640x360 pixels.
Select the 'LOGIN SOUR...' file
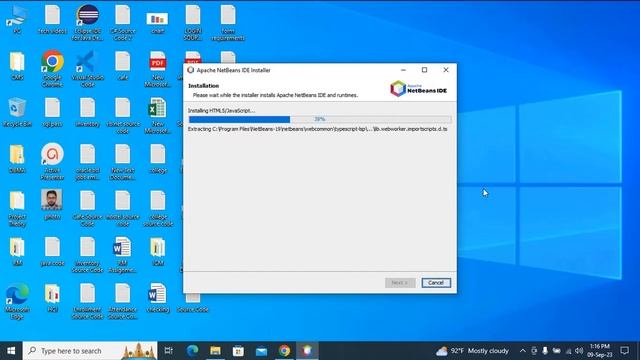coord(193,23)
